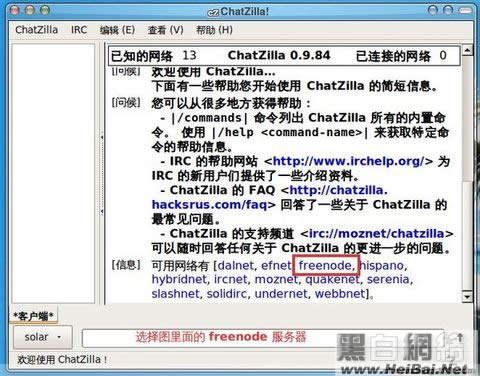480x376 pixels.
Task: Open the 查看 (V) menu
Action: point(166,30)
